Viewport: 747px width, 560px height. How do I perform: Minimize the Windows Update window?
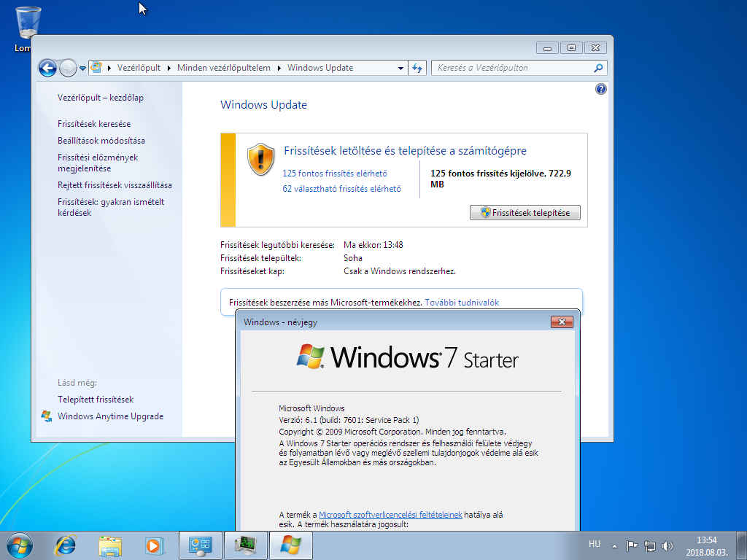coord(547,47)
